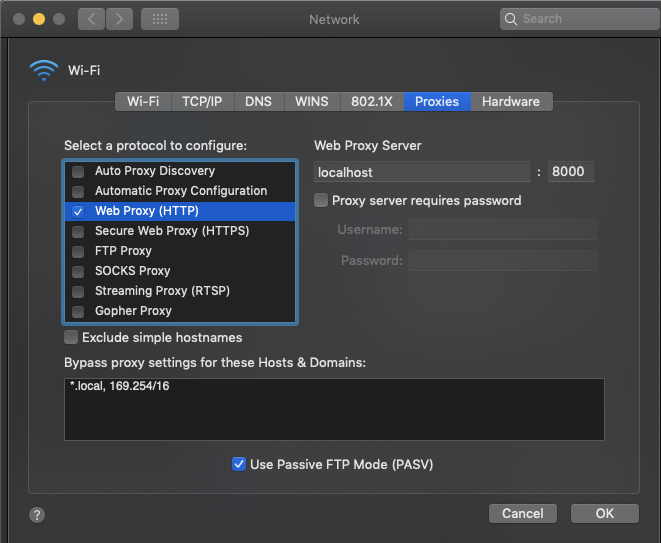Select Web Proxy (HTTP) row text
The image size is (661, 543).
coord(147,211)
